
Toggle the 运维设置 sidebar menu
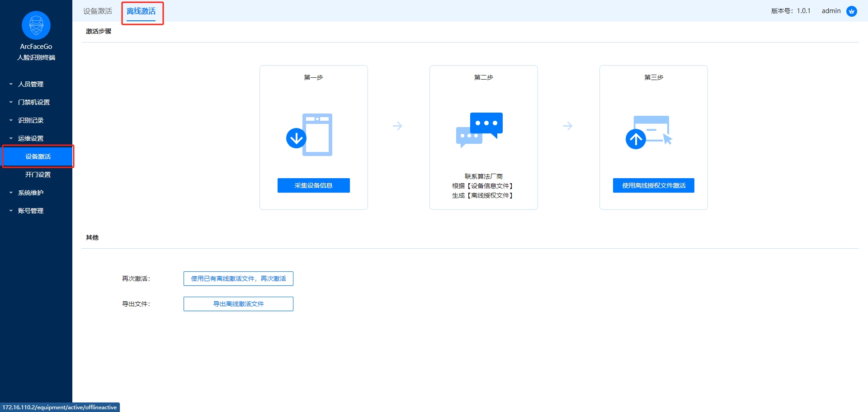coord(36,138)
